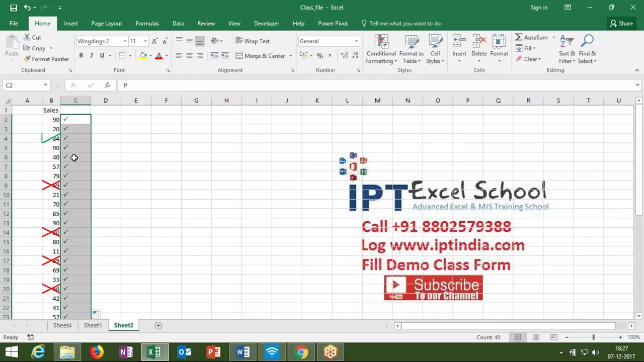Click the Quick Analysis button below the selection
644x362 pixels.
[x=96, y=314]
